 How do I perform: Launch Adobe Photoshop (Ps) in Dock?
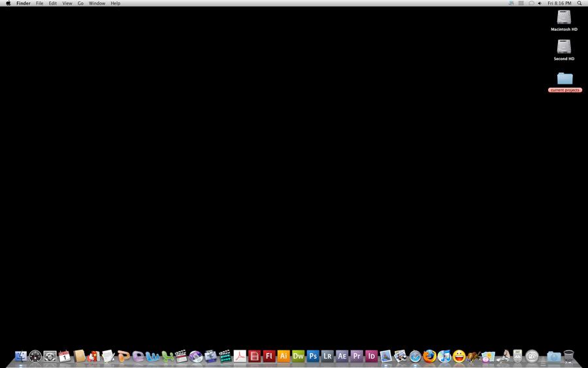click(x=313, y=356)
